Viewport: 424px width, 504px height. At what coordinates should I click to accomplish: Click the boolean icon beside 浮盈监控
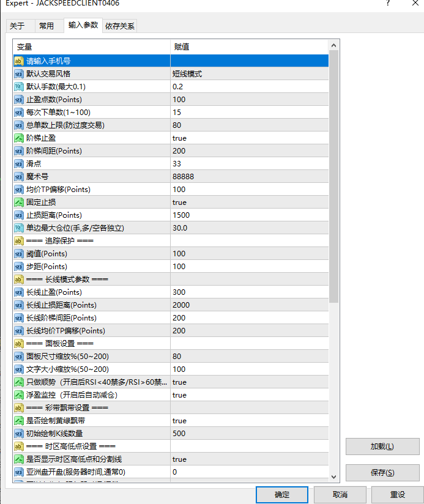coord(18,395)
